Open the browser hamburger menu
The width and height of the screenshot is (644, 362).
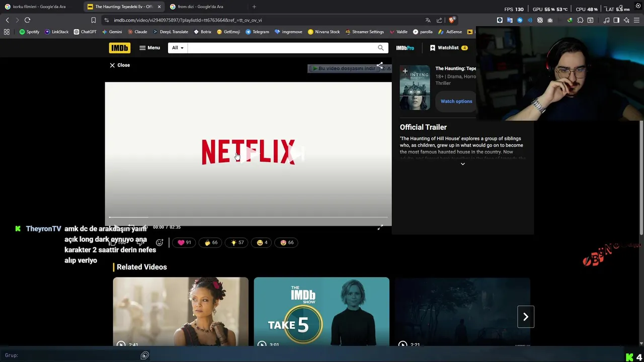[x=636, y=20]
